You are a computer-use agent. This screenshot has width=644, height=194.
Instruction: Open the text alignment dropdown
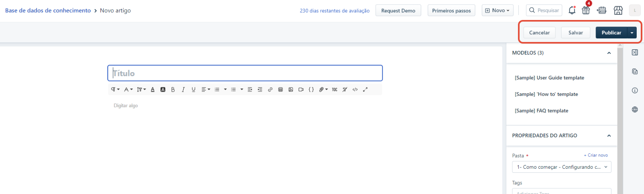click(206, 90)
